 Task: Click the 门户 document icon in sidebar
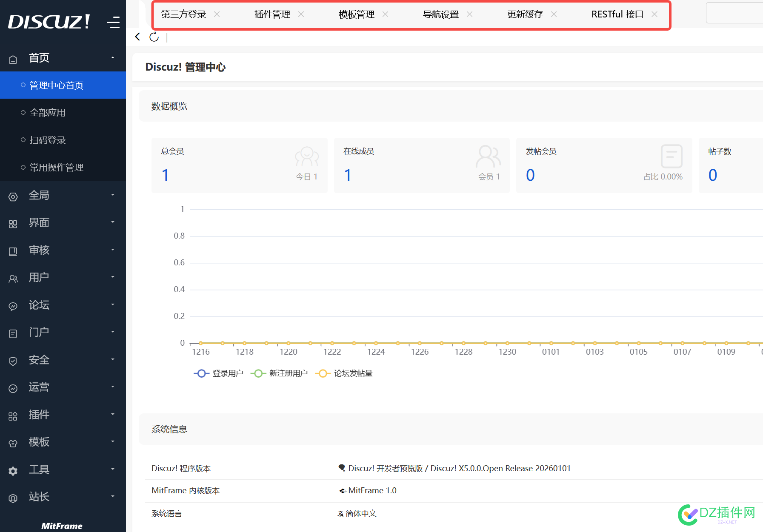coord(13,334)
